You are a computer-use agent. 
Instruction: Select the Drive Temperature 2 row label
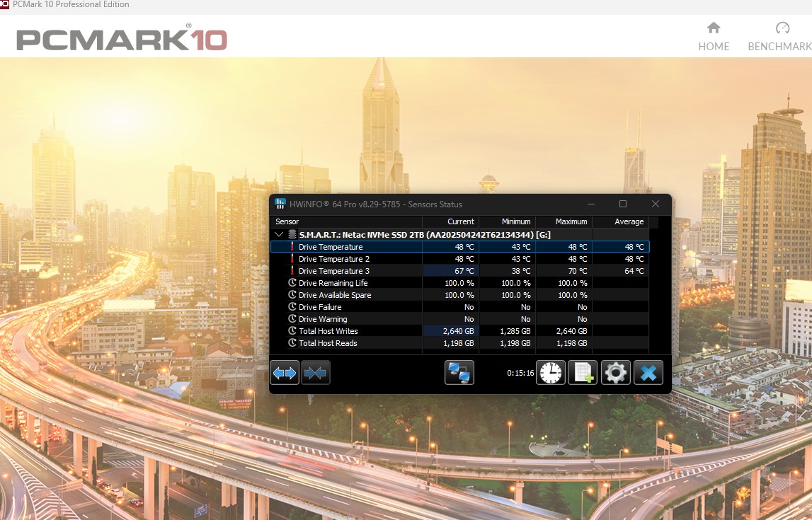pyautogui.click(x=334, y=259)
